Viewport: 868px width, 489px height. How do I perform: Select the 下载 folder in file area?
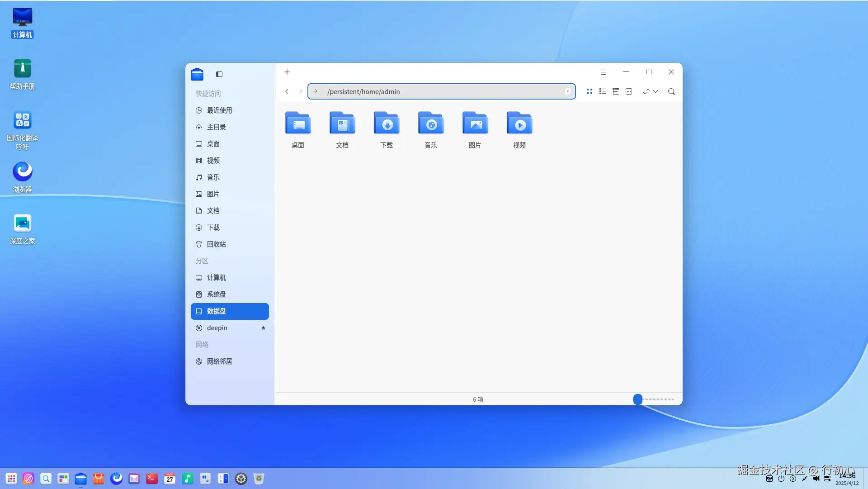point(387,130)
